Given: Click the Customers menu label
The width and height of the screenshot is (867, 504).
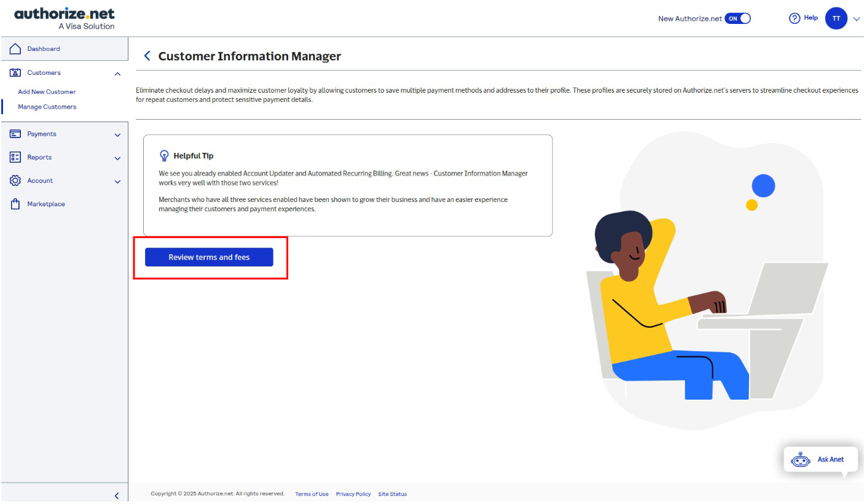Looking at the screenshot, I should pos(44,72).
